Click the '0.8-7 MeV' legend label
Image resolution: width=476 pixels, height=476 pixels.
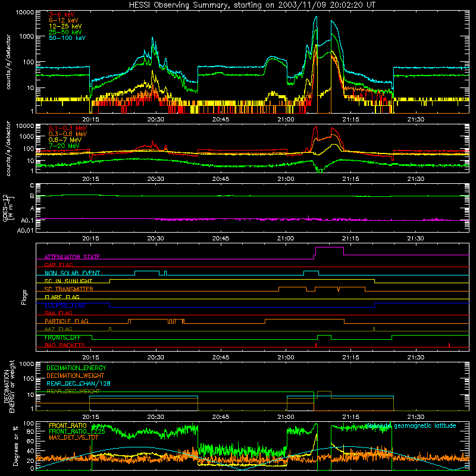pos(65,140)
